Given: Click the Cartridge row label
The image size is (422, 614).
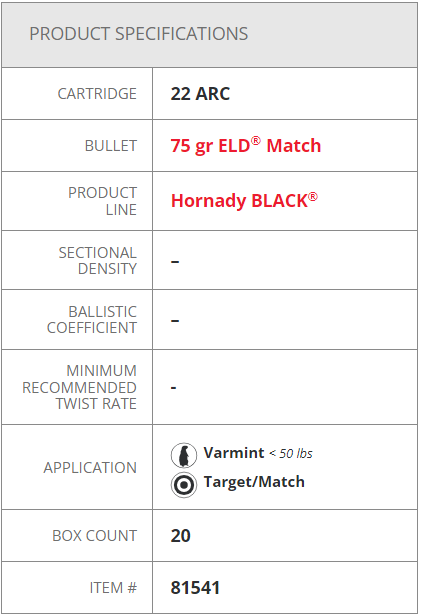Looking at the screenshot, I should [97, 94].
